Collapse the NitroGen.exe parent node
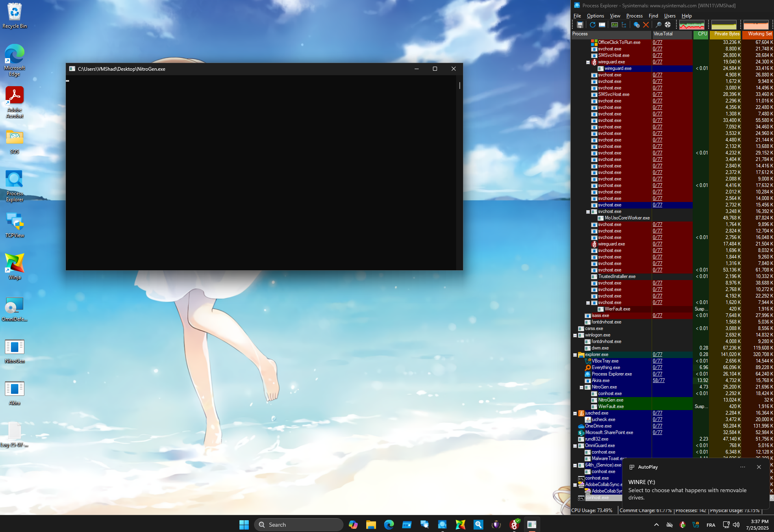The height and width of the screenshot is (532, 774). click(581, 387)
